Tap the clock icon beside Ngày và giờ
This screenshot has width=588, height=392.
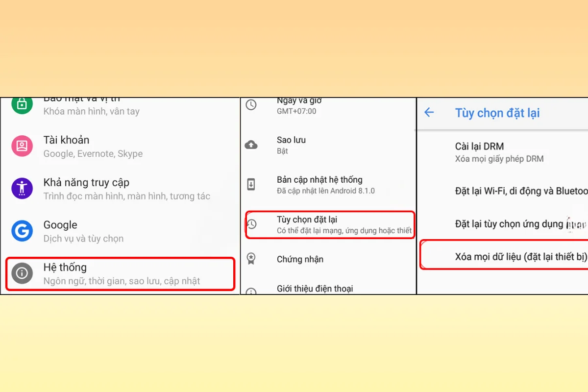coord(251,105)
